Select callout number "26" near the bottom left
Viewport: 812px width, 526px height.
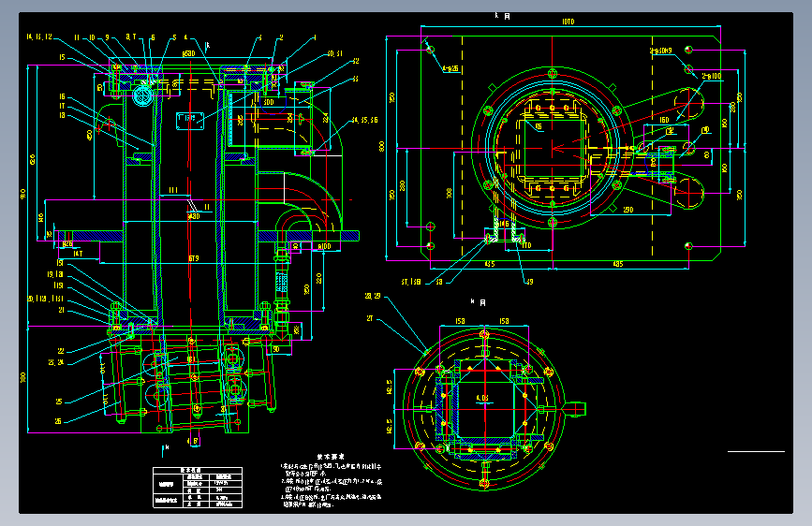58,421
